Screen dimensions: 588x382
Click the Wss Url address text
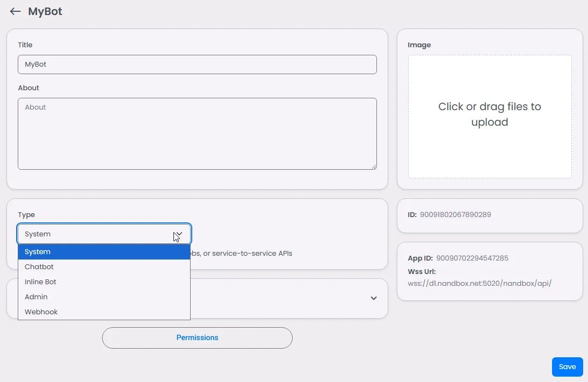[480, 283]
